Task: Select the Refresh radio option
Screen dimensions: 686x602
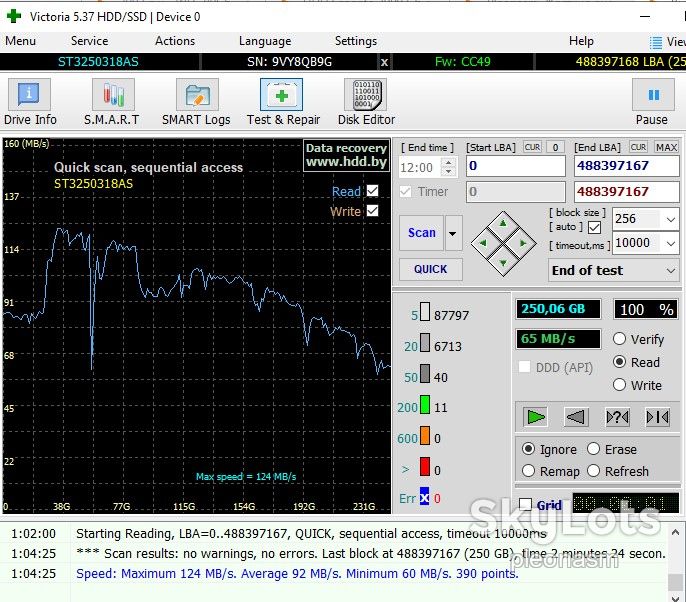Action: point(593,471)
